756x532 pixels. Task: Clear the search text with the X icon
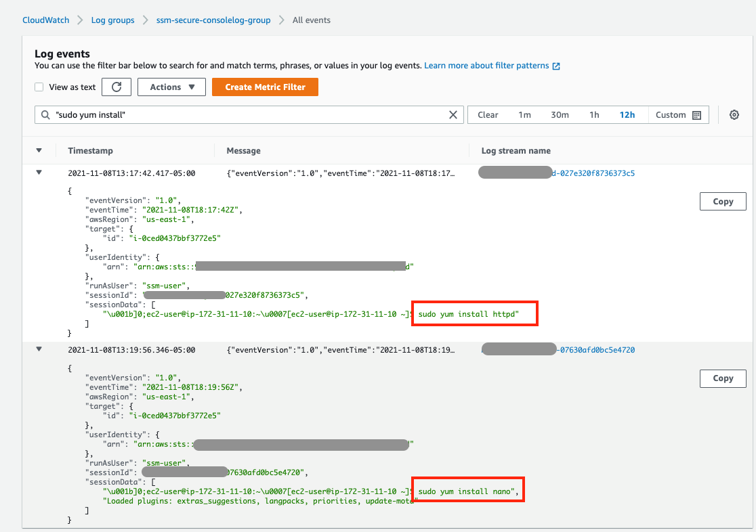click(453, 114)
